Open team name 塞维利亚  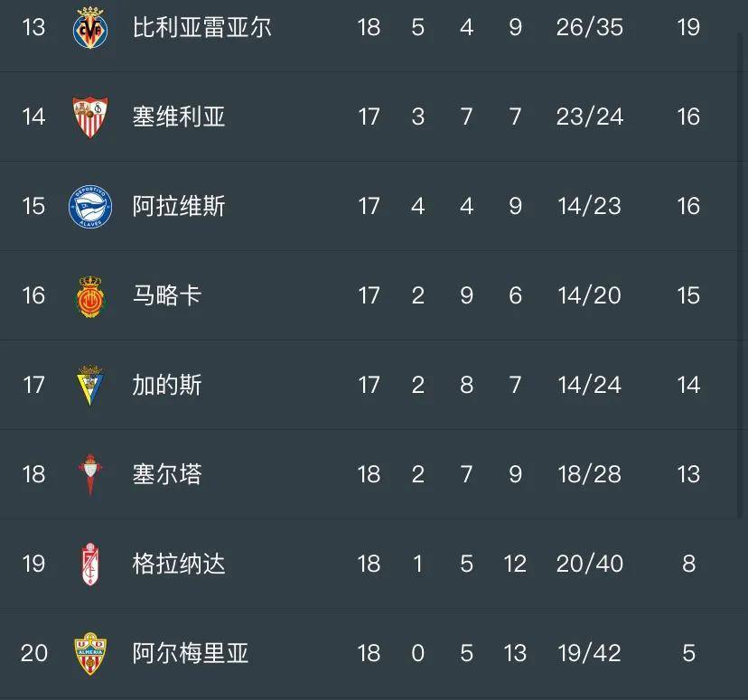(179, 117)
